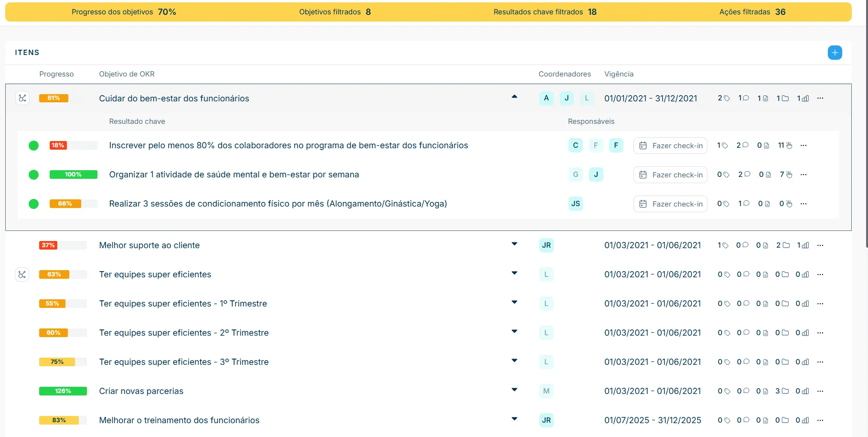The width and height of the screenshot is (868, 437).
Task: Expand Melhor suporte ao cliente objective
Action: pos(514,244)
